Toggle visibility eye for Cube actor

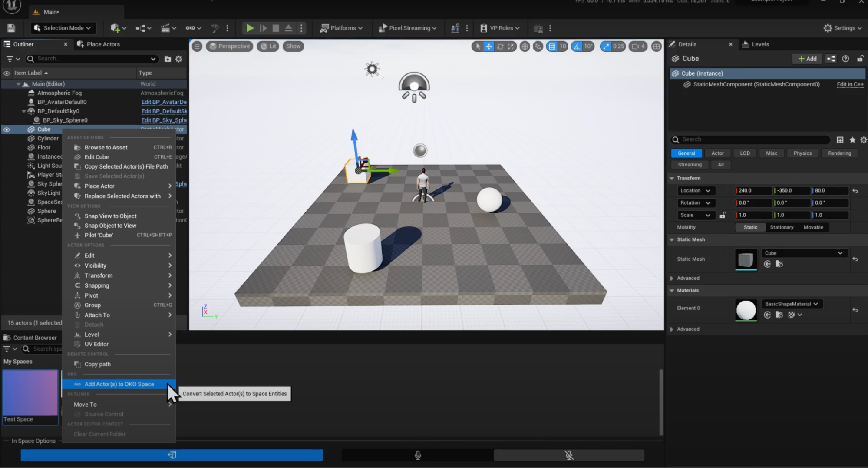point(7,129)
